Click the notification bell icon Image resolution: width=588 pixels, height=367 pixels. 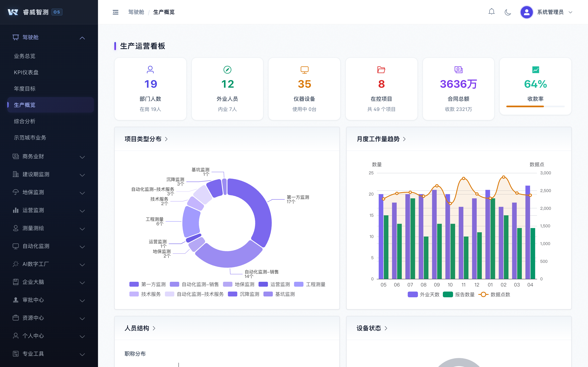491,12
